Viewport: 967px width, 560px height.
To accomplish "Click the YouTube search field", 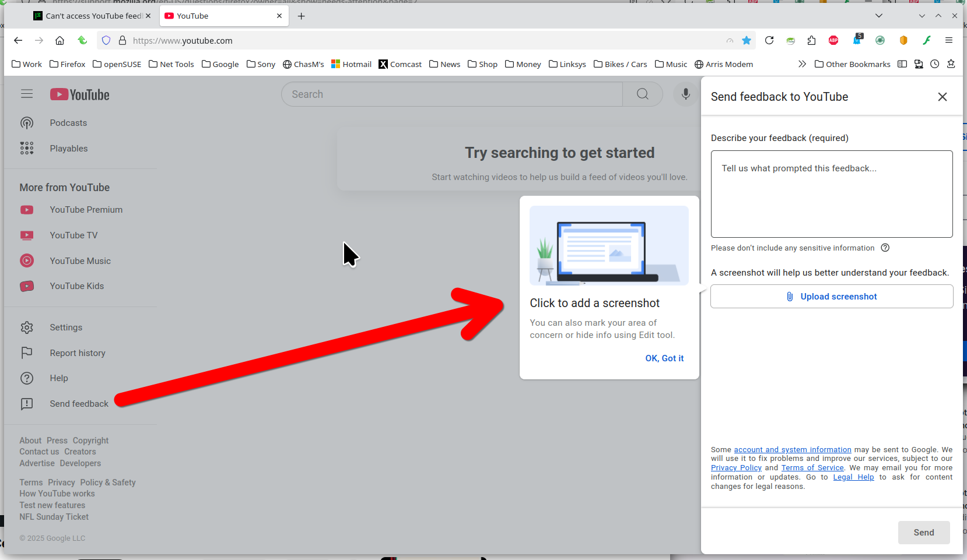I will click(x=452, y=94).
